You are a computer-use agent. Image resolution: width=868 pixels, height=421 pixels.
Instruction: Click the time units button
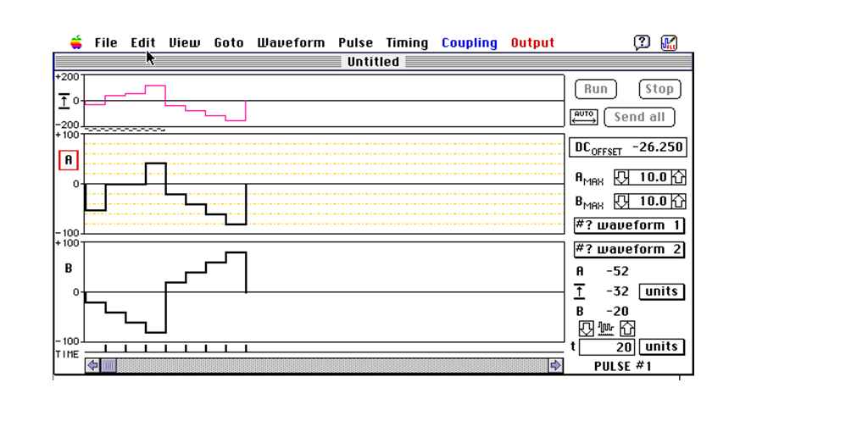pyautogui.click(x=661, y=346)
